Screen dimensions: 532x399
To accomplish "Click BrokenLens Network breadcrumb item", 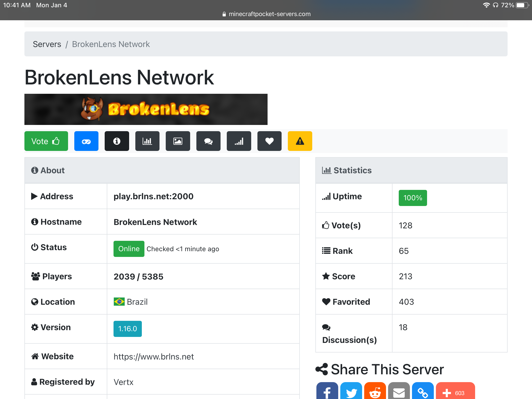I will [x=111, y=44].
